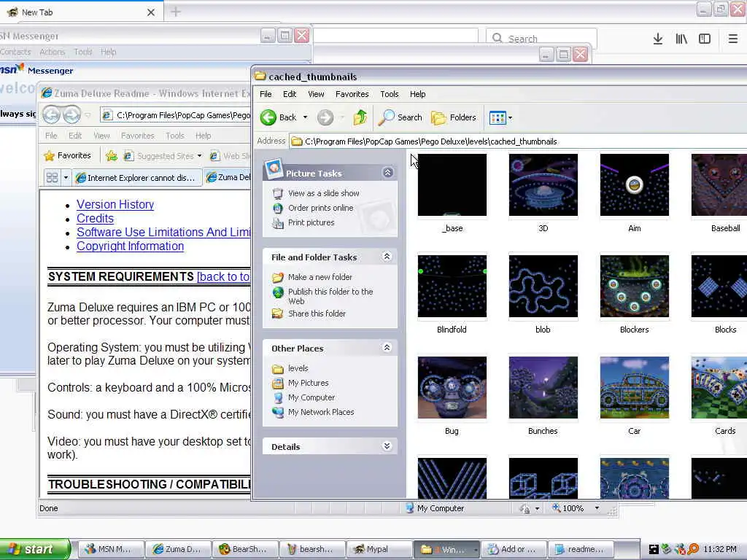Open Edit menu in cached_thumbnails window
The image size is (747, 560).
289,94
